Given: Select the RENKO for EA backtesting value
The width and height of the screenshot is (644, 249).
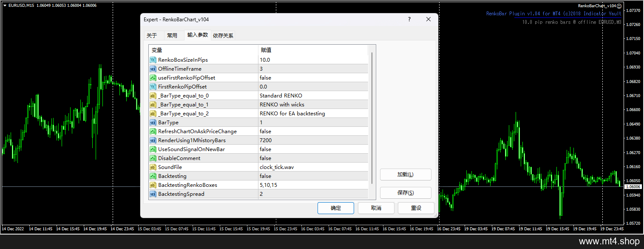Looking at the screenshot, I should 313,114.
